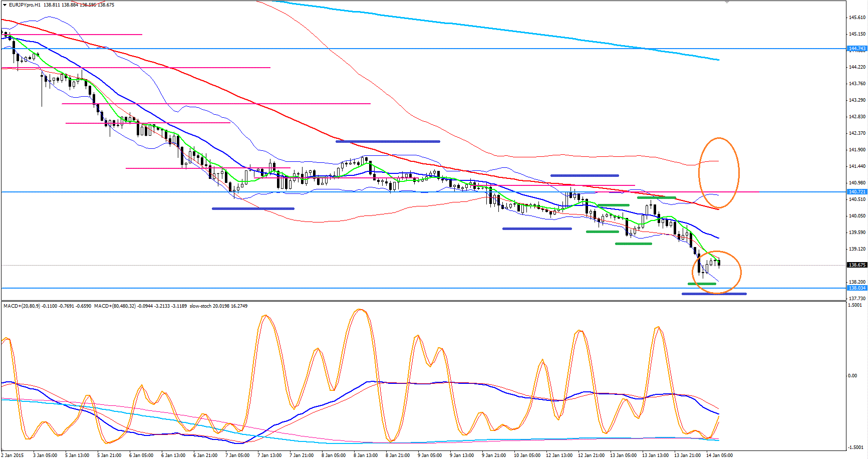Select the lower orange ellipse around latest candles
This screenshot has width=868, height=459.
pos(740,272)
